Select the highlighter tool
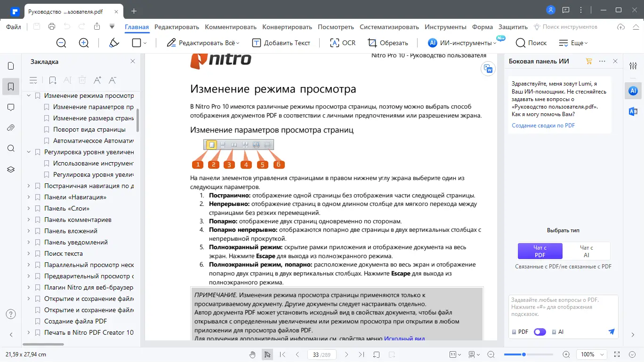The image size is (644, 362). click(x=114, y=43)
